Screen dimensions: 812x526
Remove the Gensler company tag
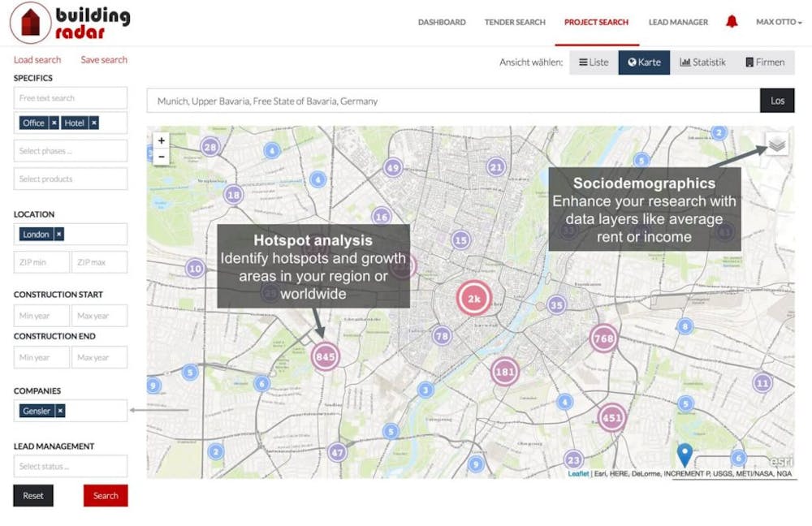tap(60, 411)
